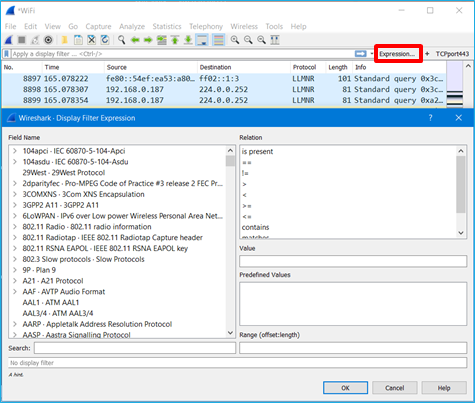Expand AARP Appletalk protocol node

15,324
